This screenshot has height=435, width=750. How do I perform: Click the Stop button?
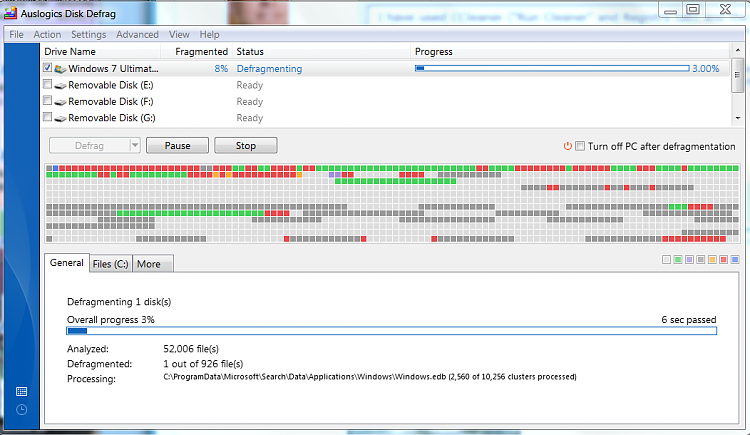tap(246, 145)
